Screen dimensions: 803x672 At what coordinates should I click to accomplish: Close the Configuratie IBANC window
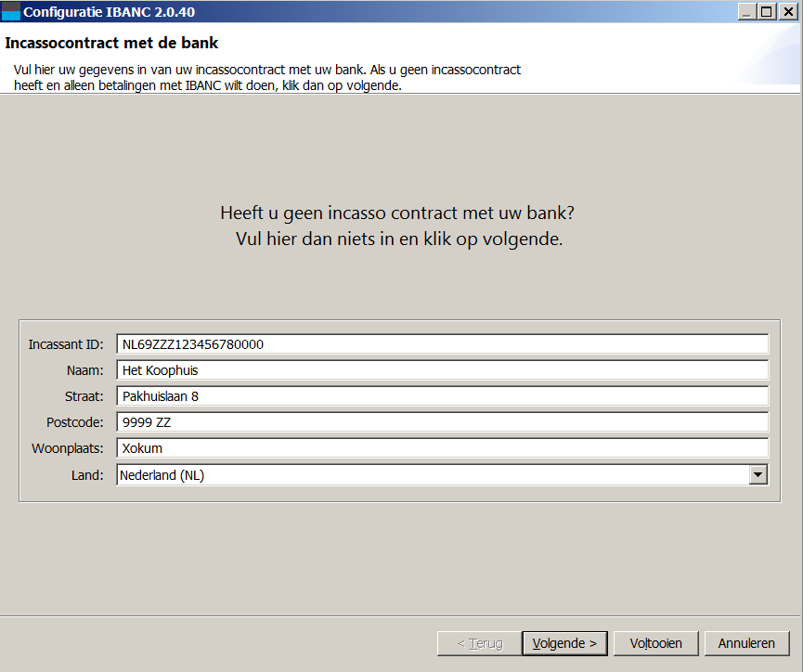click(787, 12)
